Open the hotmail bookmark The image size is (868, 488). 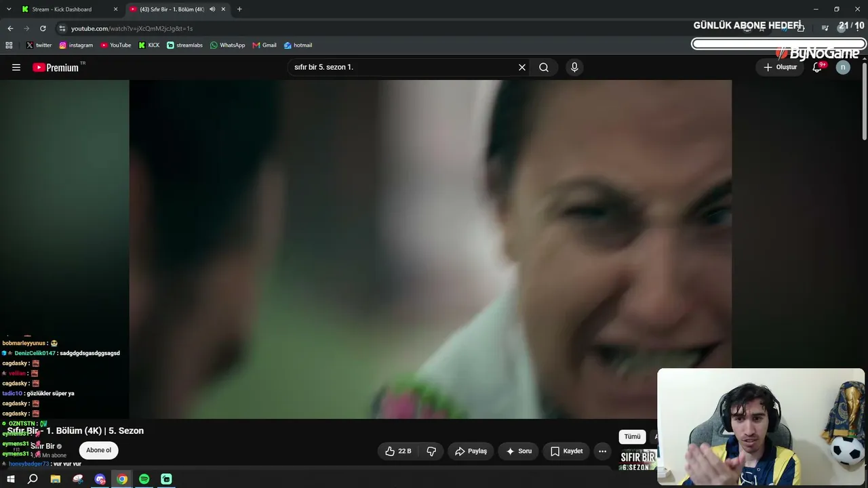298,45
